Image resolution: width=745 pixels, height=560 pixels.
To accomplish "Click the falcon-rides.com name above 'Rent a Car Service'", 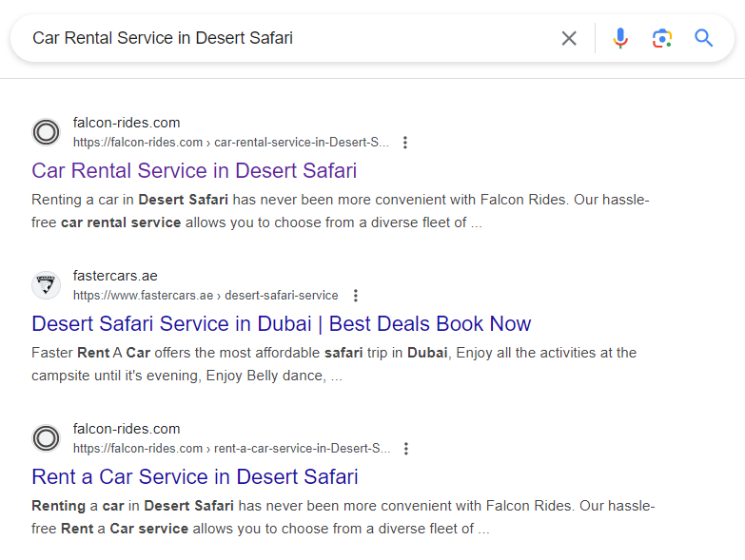I will coord(126,429).
